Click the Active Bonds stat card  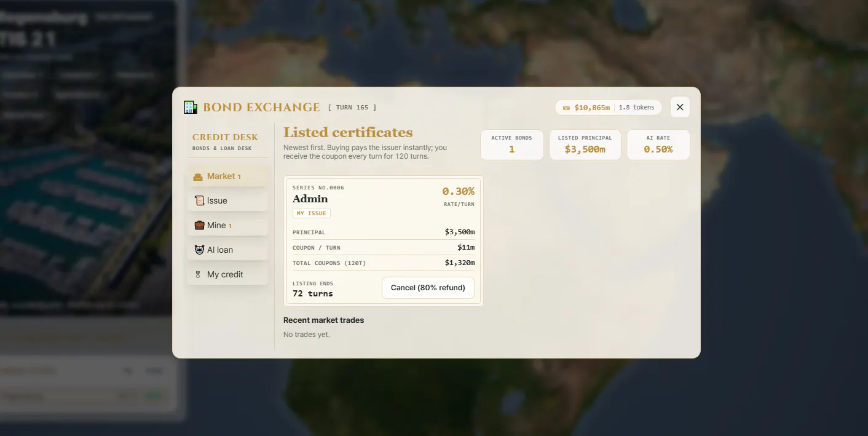[511, 145]
